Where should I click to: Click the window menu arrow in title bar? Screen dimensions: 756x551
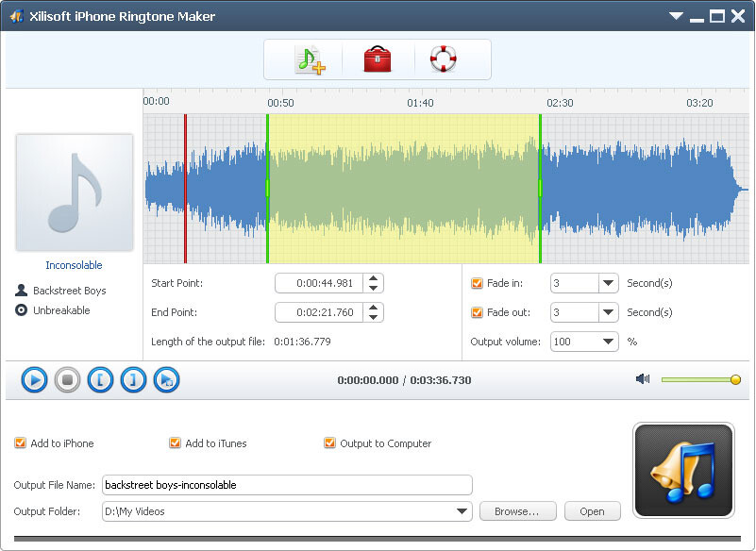pos(676,16)
